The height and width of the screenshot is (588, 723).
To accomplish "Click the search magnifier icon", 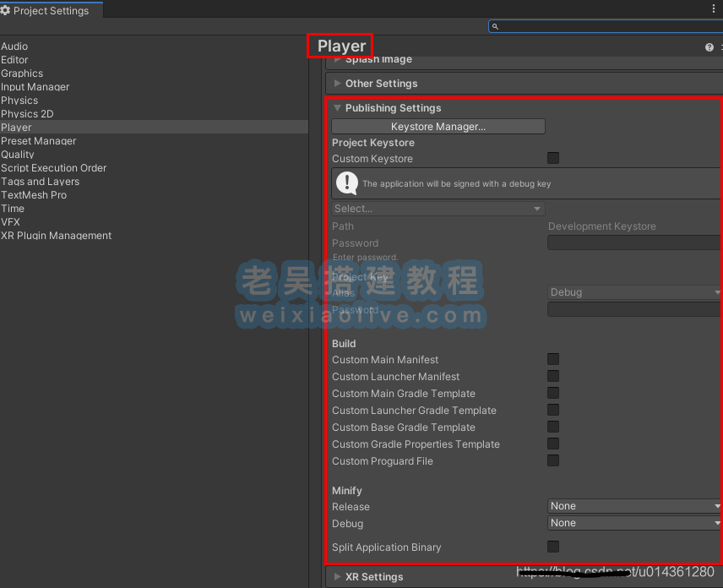I will [495, 26].
